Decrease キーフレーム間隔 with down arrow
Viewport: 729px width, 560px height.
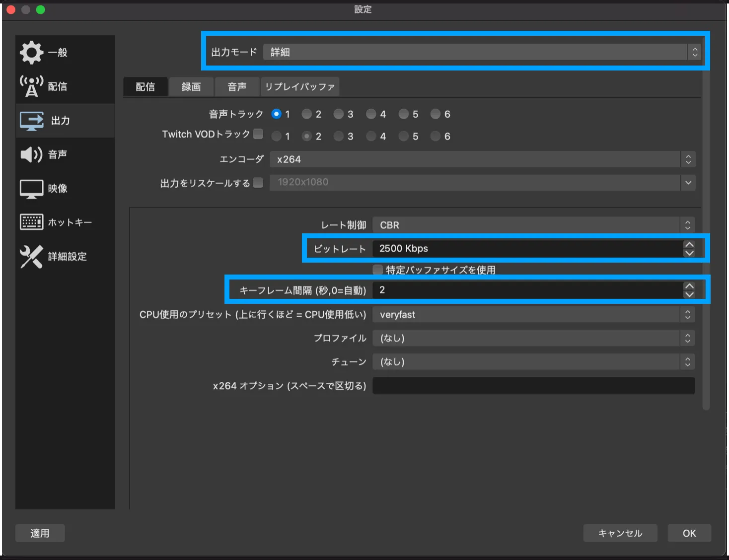[x=689, y=294]
